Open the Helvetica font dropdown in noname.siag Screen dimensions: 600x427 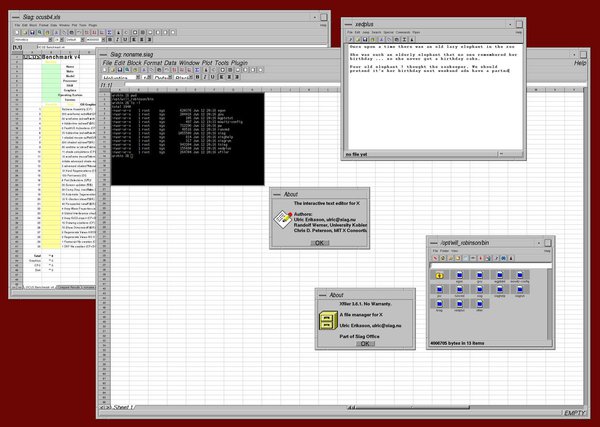[138, 77]
